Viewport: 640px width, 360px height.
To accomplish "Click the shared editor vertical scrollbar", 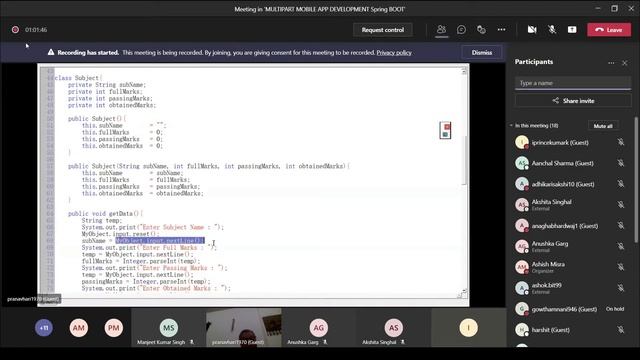I will click(x=464, y=160).
